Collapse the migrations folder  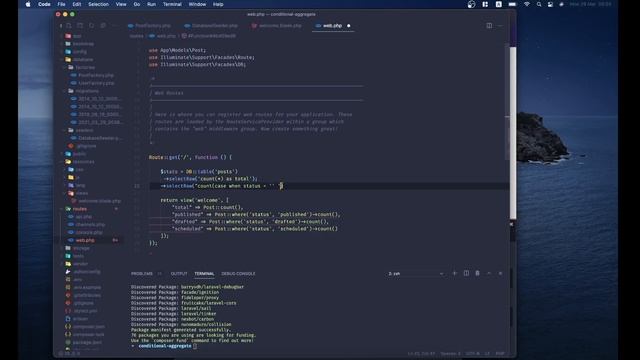[x=87, y=91]
